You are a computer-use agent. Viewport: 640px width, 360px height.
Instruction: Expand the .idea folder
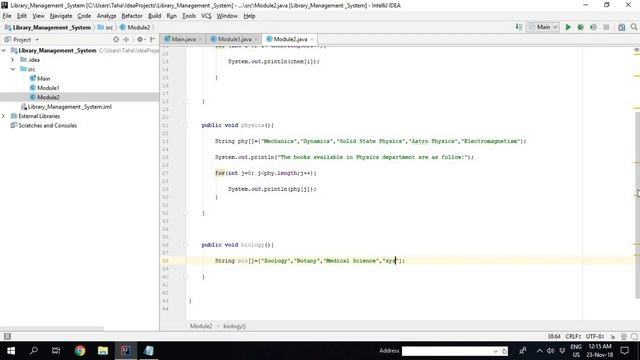13,60
